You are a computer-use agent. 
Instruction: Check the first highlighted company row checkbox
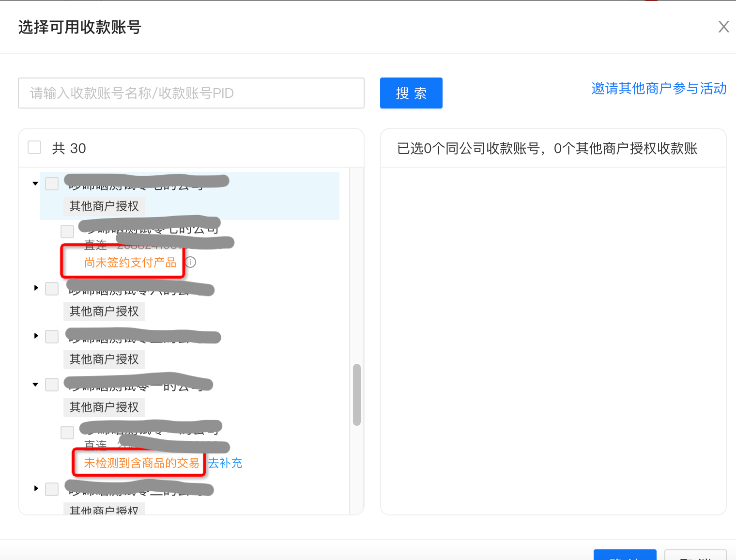pyautogui.click(x=52, y=184)
